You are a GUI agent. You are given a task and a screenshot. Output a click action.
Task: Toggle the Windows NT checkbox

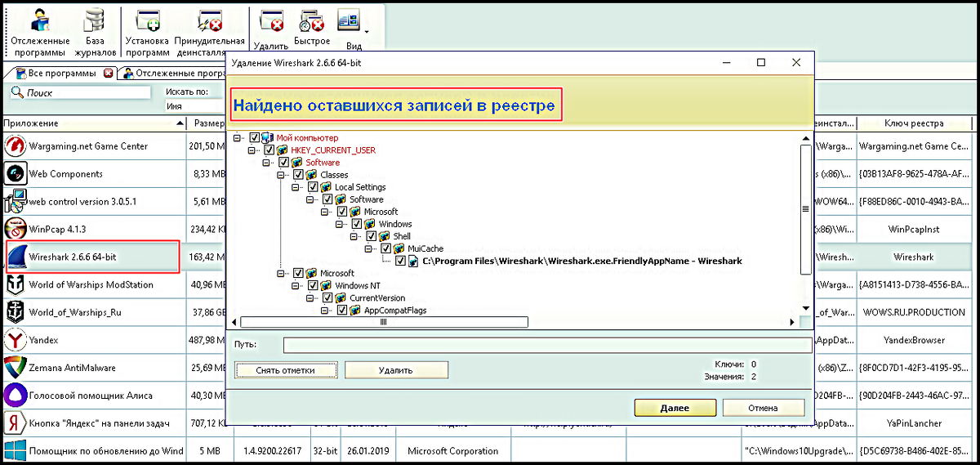314,285
